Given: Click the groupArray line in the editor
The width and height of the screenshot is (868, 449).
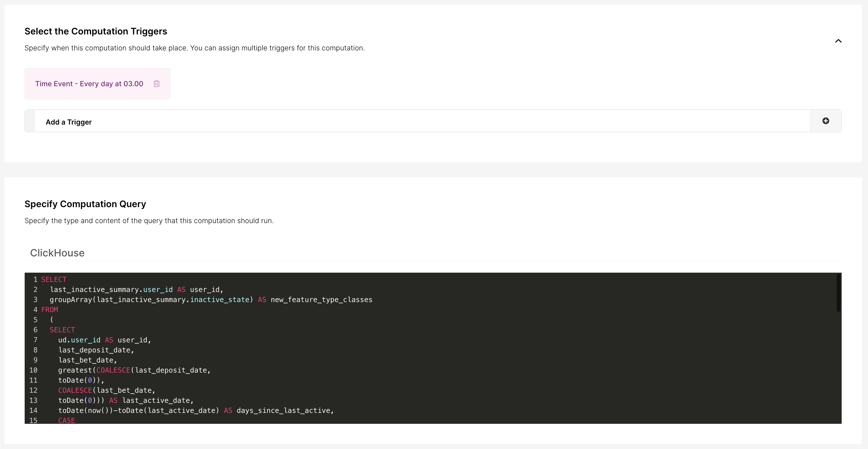Looking at the screenshot, I should pos(211,300).
